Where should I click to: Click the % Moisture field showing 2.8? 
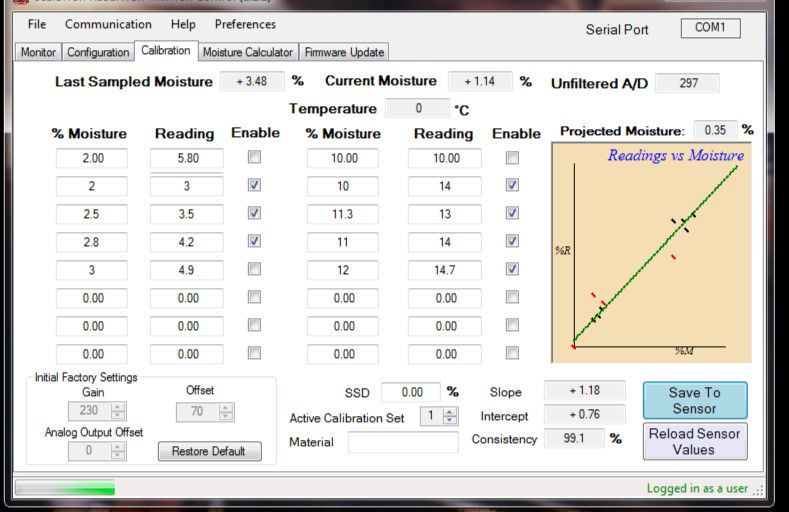point(92,242)
